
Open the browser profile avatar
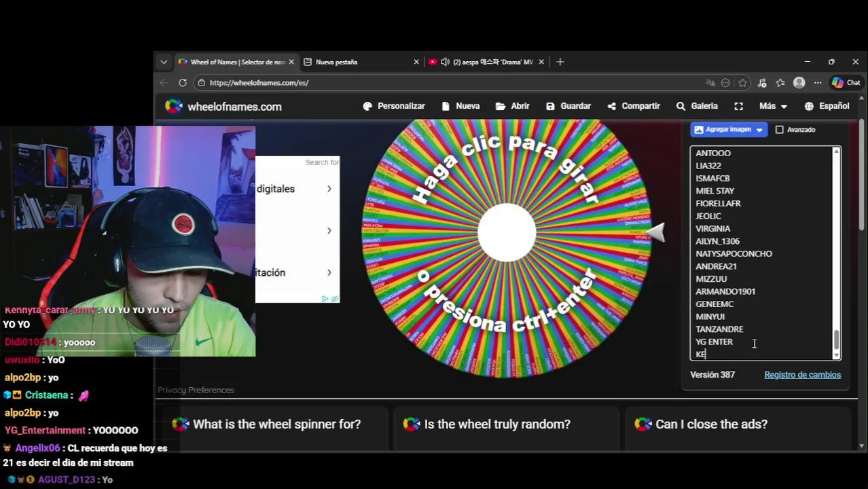click(x=799, y=83)
